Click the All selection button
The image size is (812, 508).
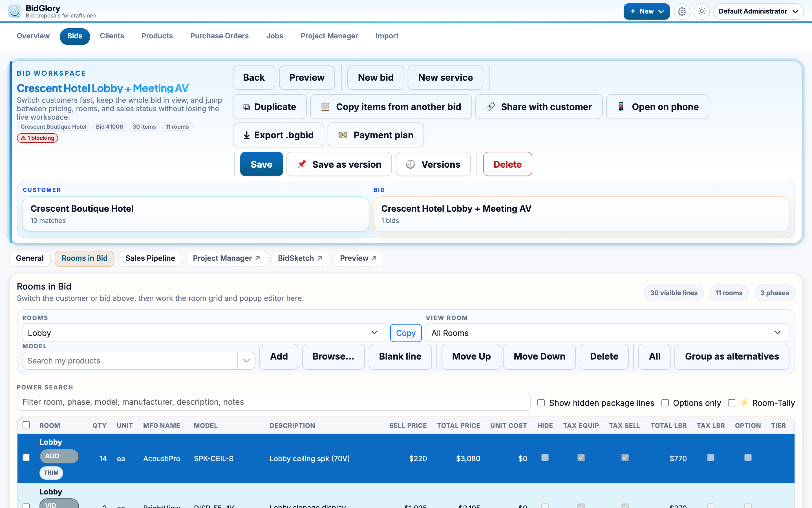pyautogui.click(x=655, y=356)
